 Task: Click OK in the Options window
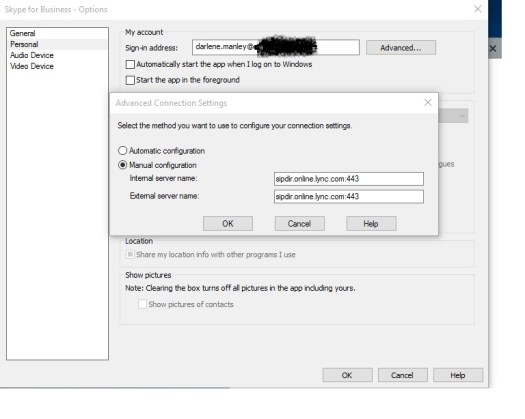347,375
